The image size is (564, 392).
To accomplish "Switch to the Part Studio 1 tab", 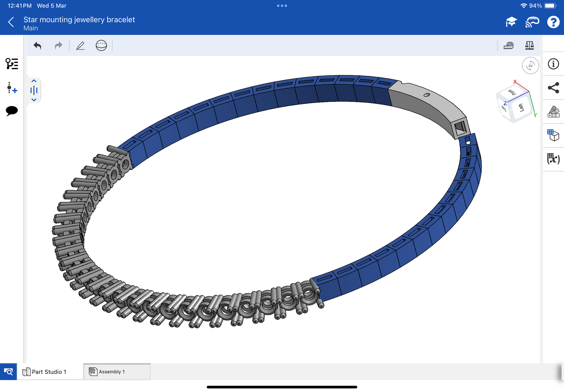I will click(x=49, y=372).
